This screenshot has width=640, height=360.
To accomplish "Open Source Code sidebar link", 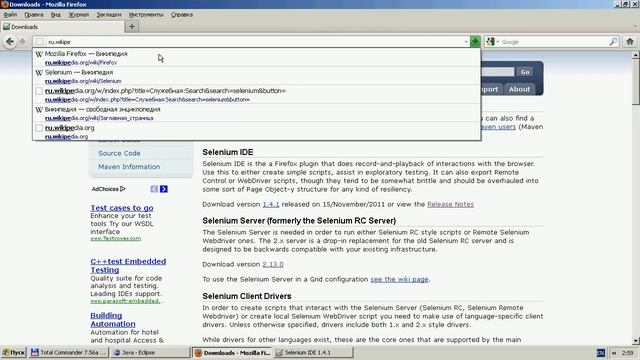I will click(x=119, y=153).
